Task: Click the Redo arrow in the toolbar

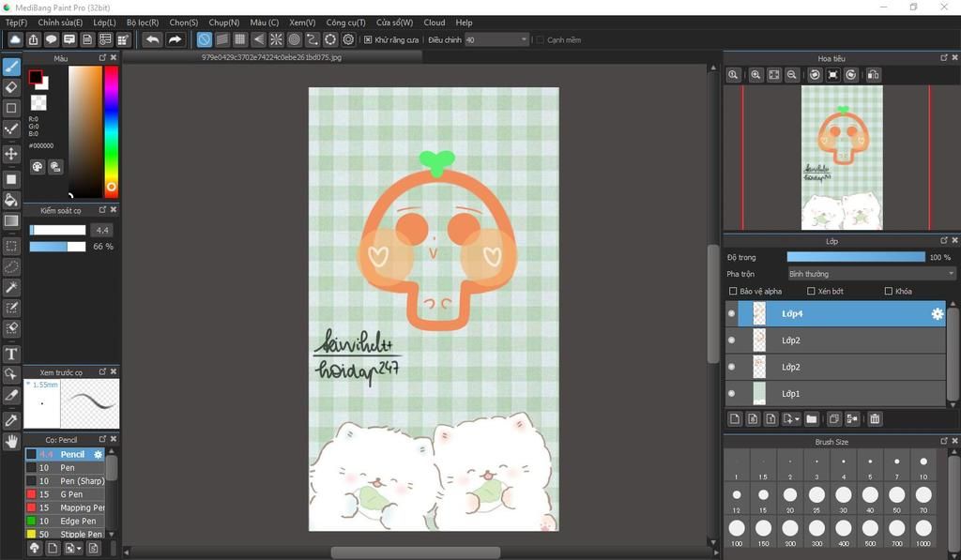Action: point(175,39)
